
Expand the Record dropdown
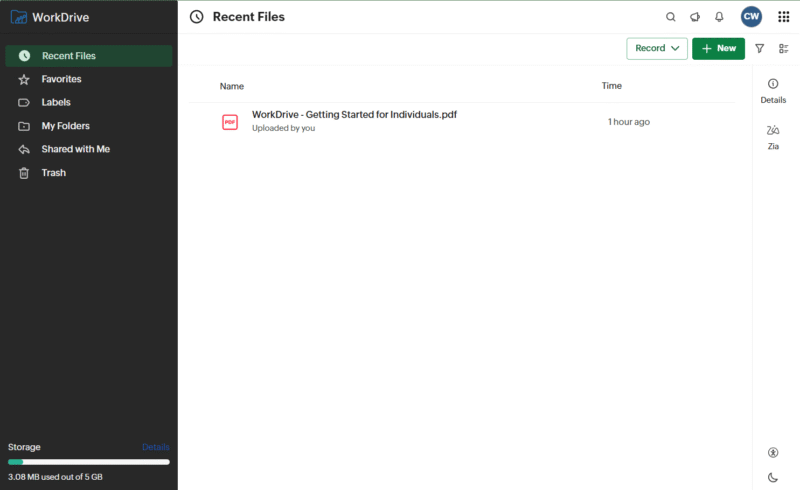click(657, 48)
